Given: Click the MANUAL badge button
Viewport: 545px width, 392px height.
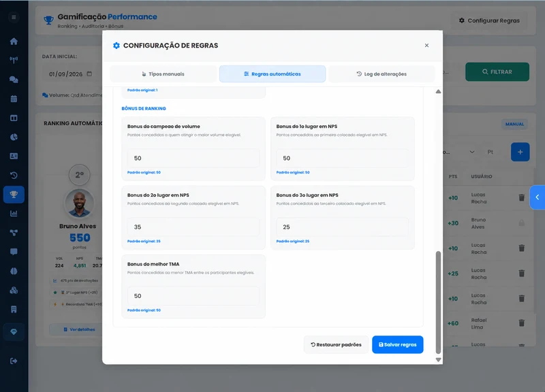Looking at the screenshot, I should pos(514,124).
